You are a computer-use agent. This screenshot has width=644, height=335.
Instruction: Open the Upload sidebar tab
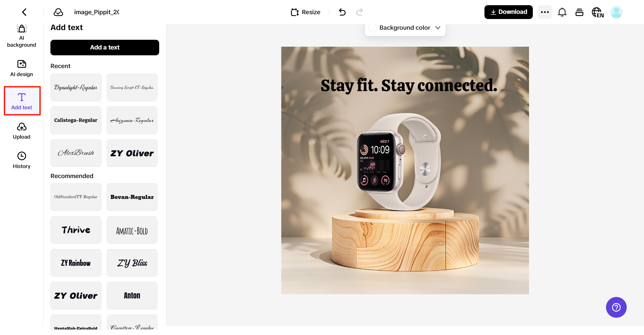click(x=21, y=131)
